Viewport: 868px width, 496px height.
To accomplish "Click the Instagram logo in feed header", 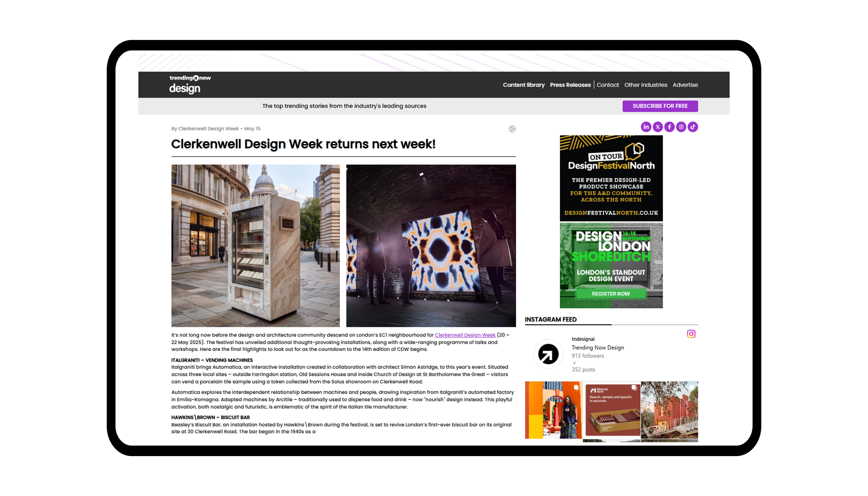I will [x=691, y=334].
